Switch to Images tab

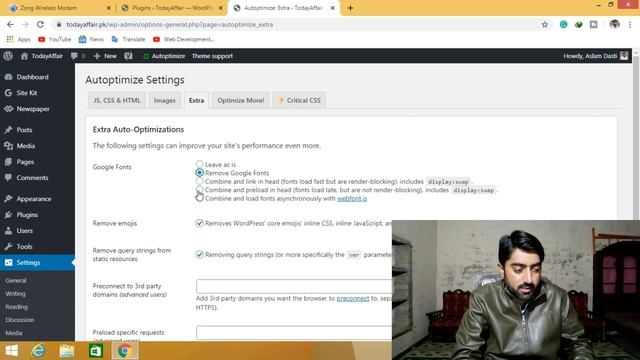click(164, 100)
